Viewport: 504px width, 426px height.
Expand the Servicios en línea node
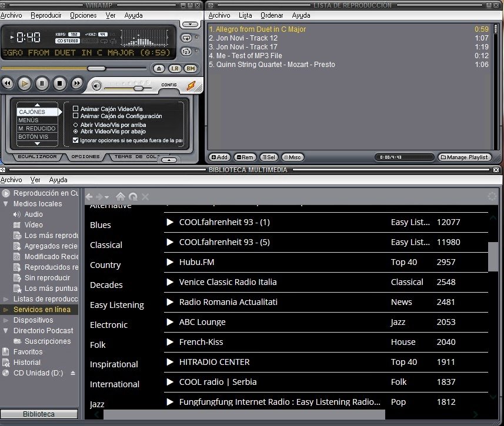[5, 310]
